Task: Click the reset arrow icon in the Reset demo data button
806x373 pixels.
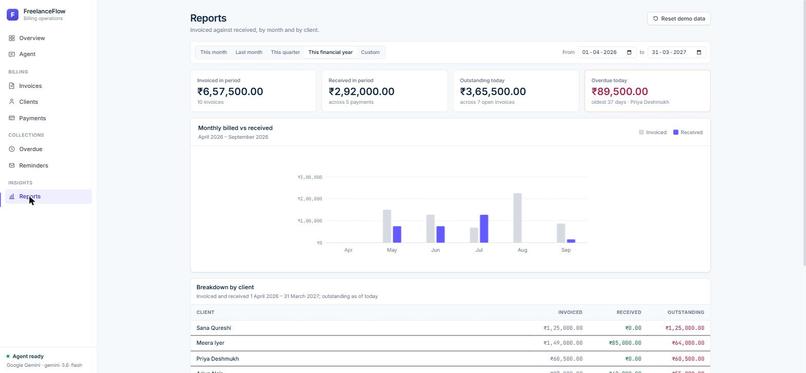Action: [655, 18]
